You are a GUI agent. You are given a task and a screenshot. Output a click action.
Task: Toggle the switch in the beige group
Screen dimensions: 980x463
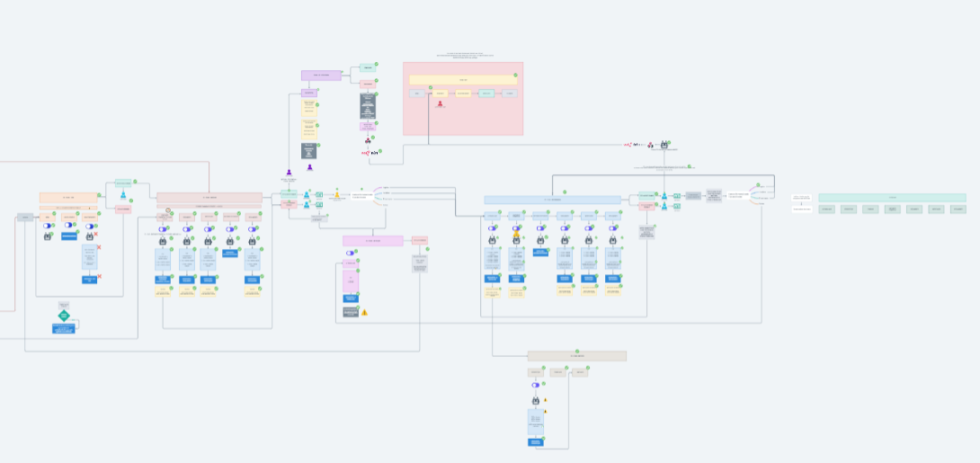536,385
